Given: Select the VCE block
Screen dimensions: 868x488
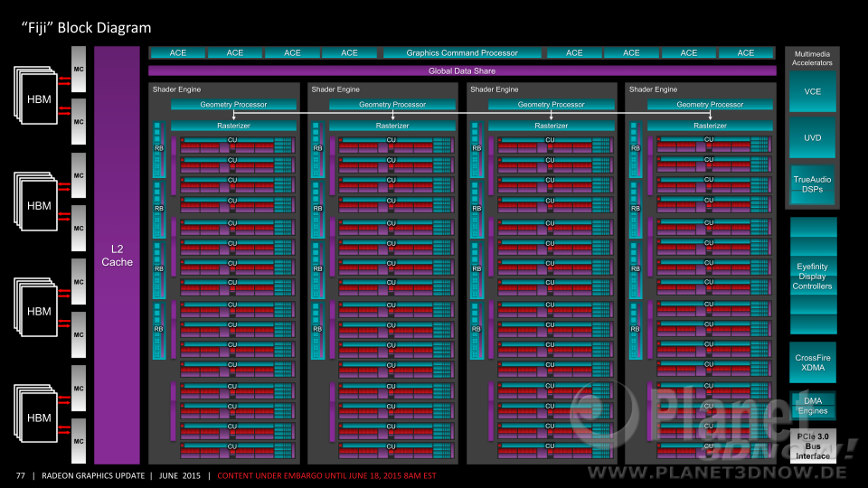Looking at the screenshot, I should [x=812, y=92].
